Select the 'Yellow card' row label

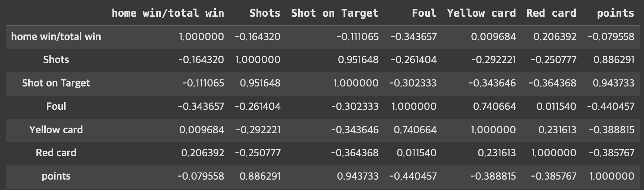click(56, 130)
